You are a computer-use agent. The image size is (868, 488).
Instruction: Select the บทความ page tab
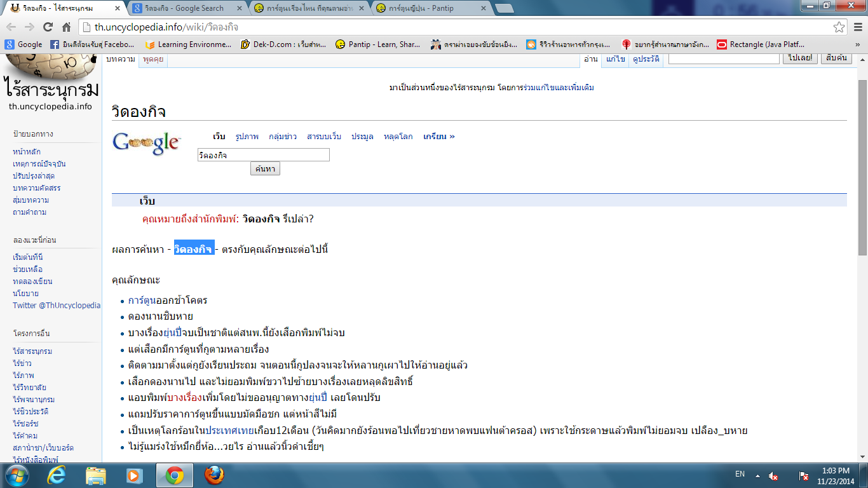pyautogui.click(x=121, y=59)
